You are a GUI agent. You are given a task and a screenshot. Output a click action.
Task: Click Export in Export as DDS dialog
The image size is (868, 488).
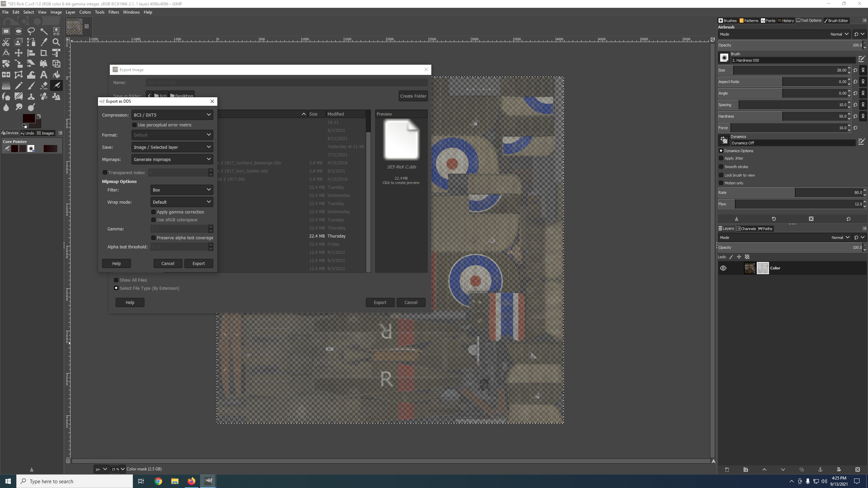click(199, 264)
